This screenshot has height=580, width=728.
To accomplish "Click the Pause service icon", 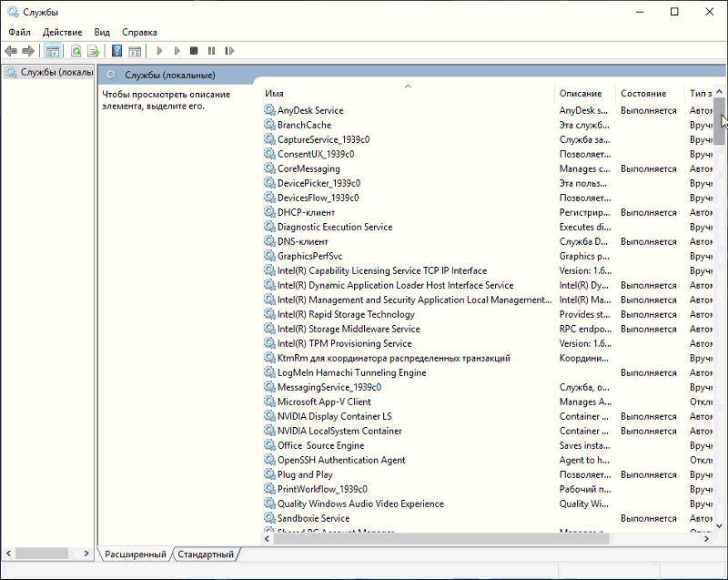I will (x=212, y=51).
